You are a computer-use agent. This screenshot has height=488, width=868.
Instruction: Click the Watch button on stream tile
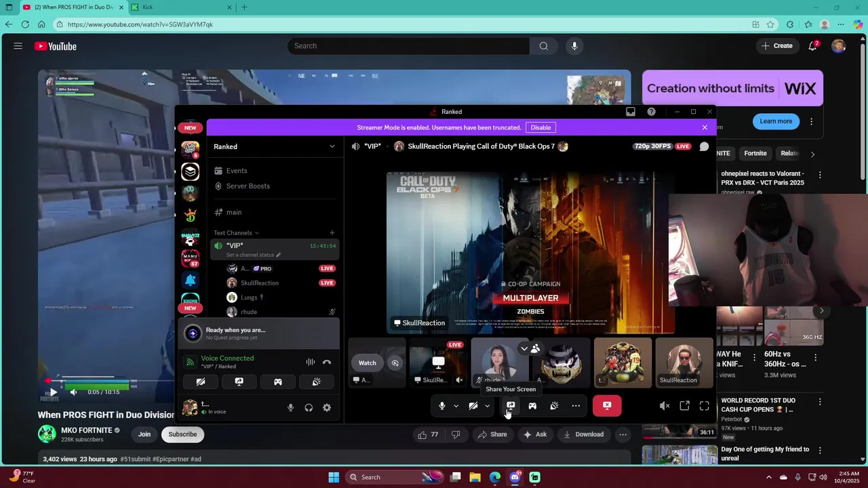point(368,363)
